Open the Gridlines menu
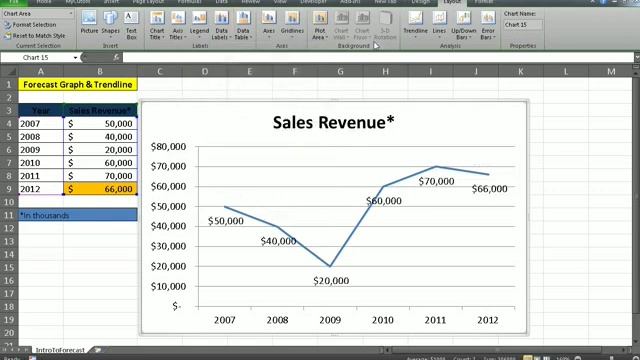The image size is (640, 360). tap(292, 25)
